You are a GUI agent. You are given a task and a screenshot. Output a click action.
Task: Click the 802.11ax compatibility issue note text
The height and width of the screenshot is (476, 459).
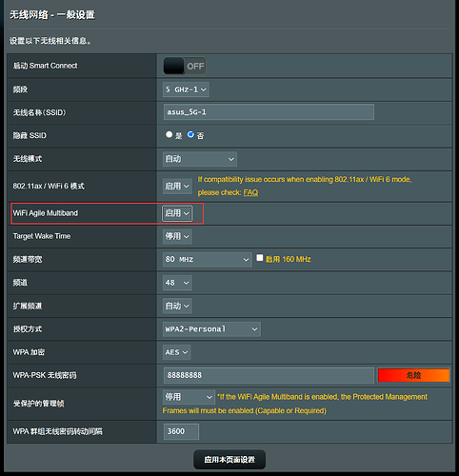305,186
